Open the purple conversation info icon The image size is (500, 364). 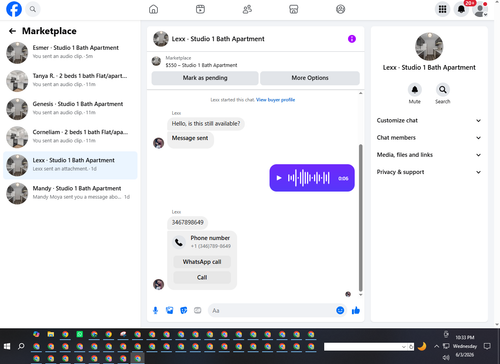pyautogui.click(x=352, y=39)
